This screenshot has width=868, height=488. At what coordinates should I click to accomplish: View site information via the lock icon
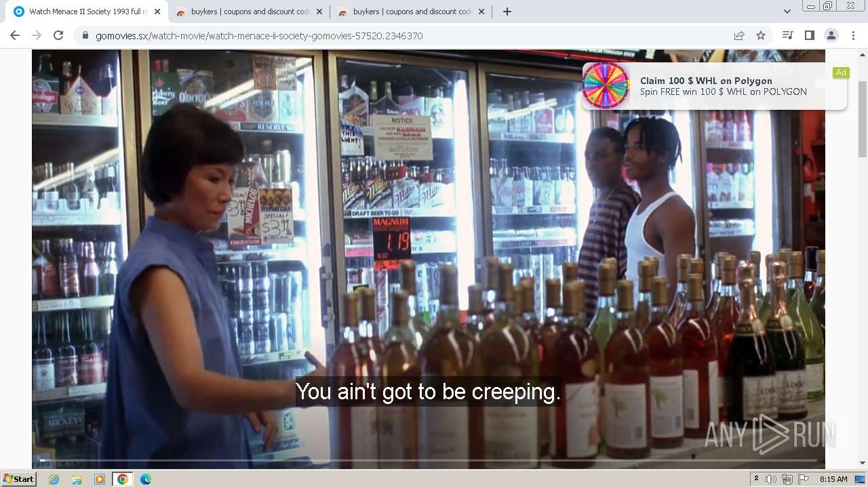coord(85,35)
